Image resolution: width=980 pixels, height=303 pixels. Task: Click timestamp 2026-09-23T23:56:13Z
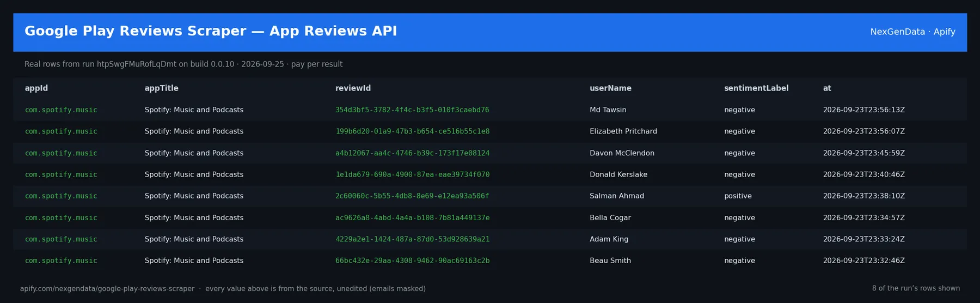point(864,110)
